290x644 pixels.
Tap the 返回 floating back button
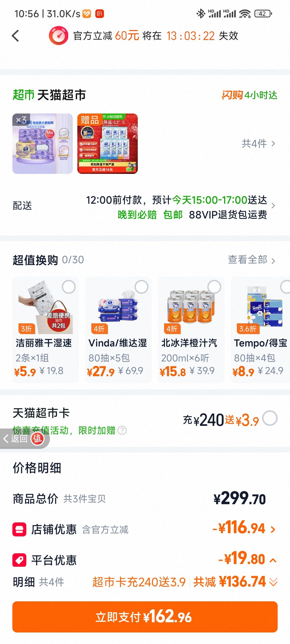[x=16, y=439]
